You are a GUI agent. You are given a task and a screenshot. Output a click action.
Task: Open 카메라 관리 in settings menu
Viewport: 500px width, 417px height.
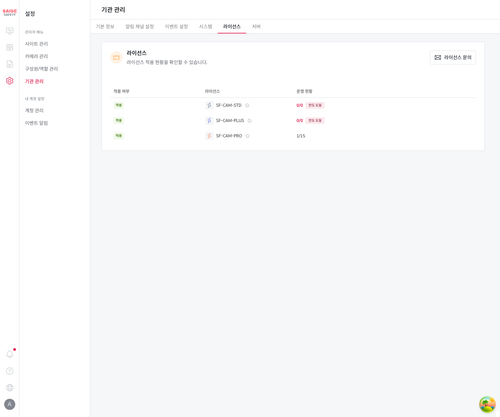(x=36, y=56)
